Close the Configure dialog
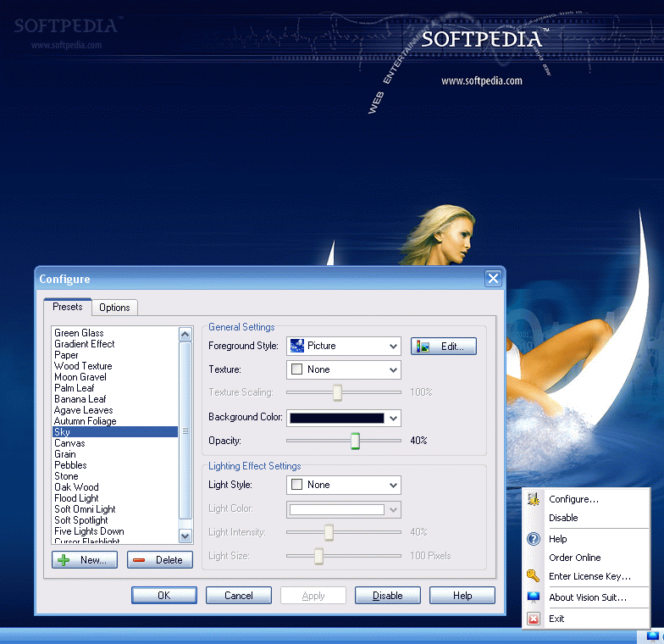 point(493,279)
